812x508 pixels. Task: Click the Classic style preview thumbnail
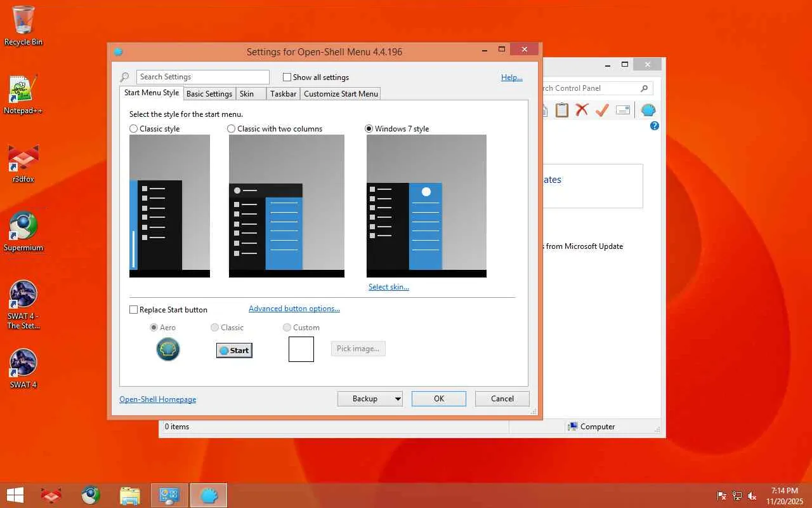click(169, 206)
